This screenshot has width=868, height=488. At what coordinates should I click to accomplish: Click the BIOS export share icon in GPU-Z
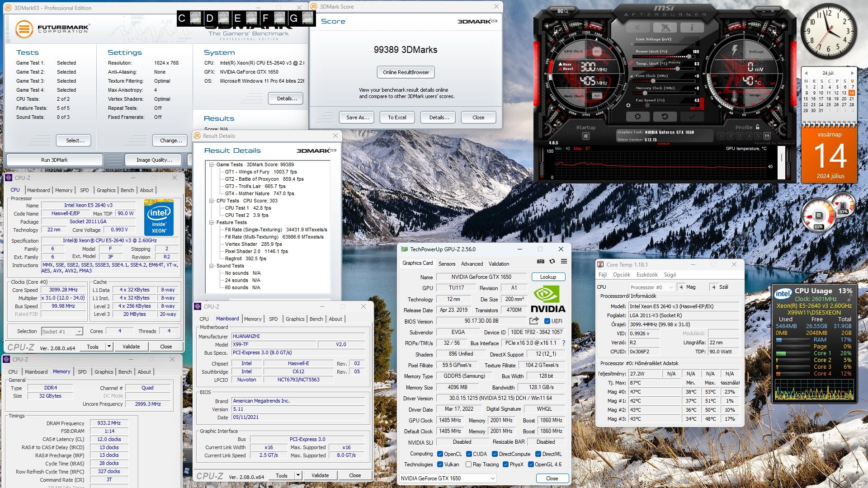(x=534, y=321)
